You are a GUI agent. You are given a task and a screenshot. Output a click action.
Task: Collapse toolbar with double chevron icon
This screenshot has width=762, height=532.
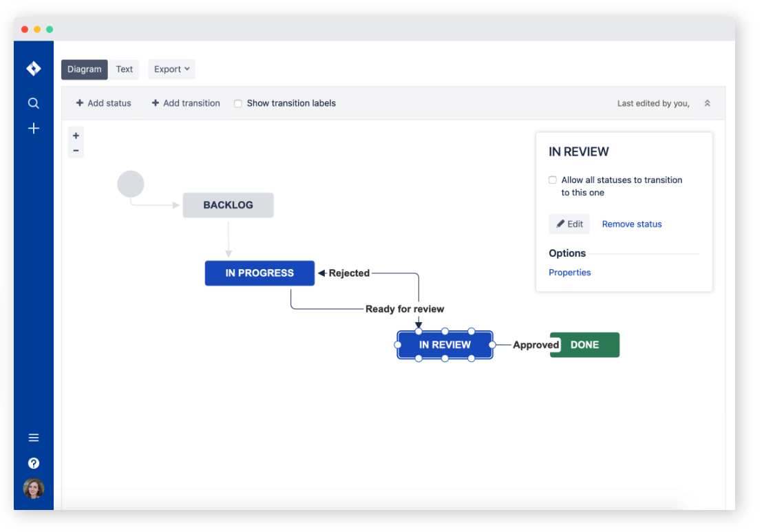pos(708,103)
